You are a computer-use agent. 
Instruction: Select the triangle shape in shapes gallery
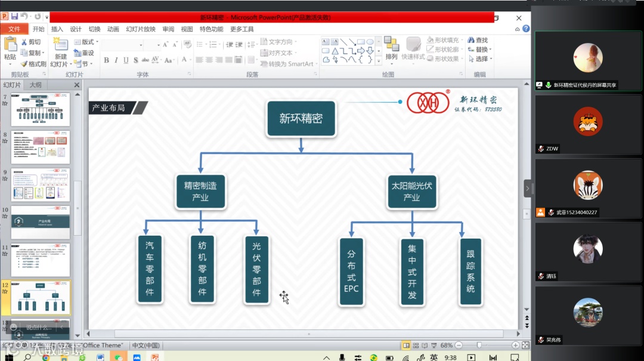coord(335,51)
